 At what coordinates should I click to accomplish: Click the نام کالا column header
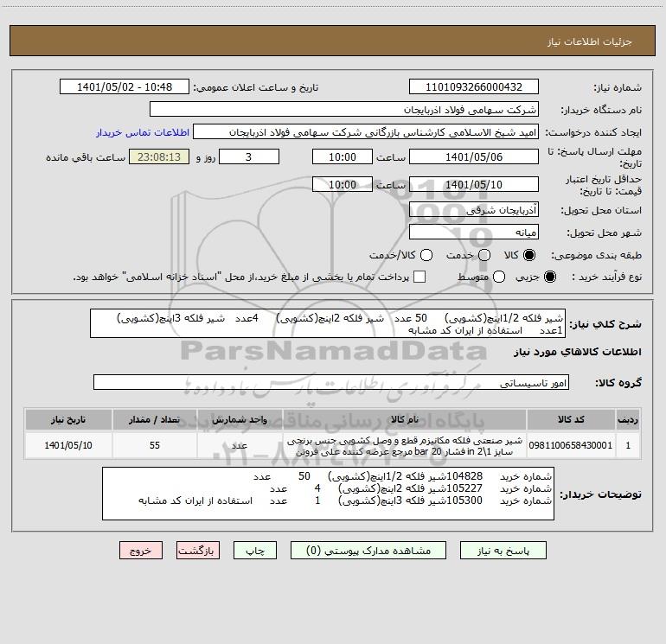tap(405, 419)
